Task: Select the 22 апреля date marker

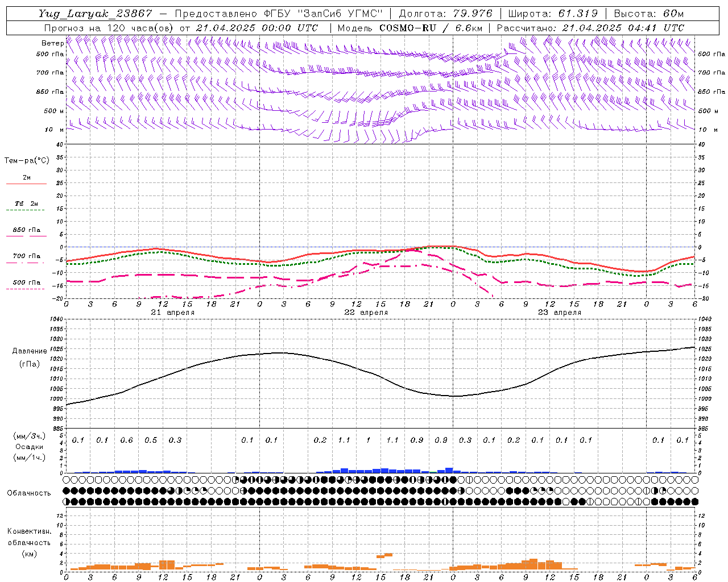Action: pos(366,313)
